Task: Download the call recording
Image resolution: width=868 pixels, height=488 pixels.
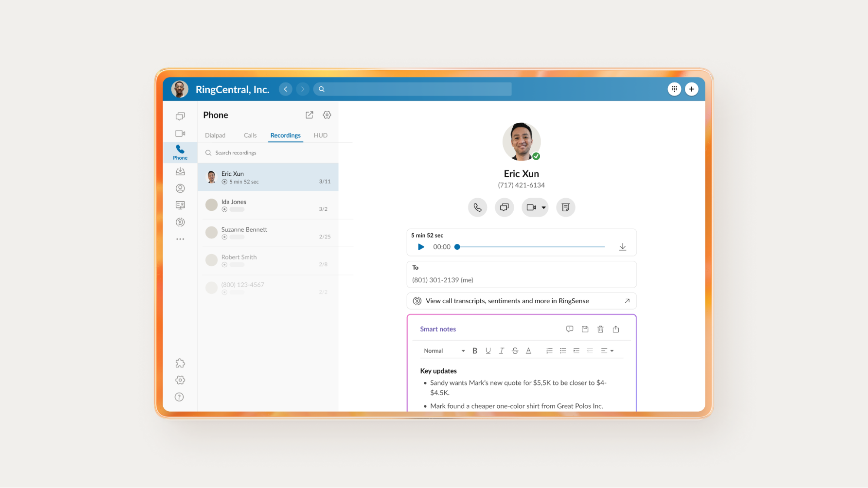Action: point(623,246)
